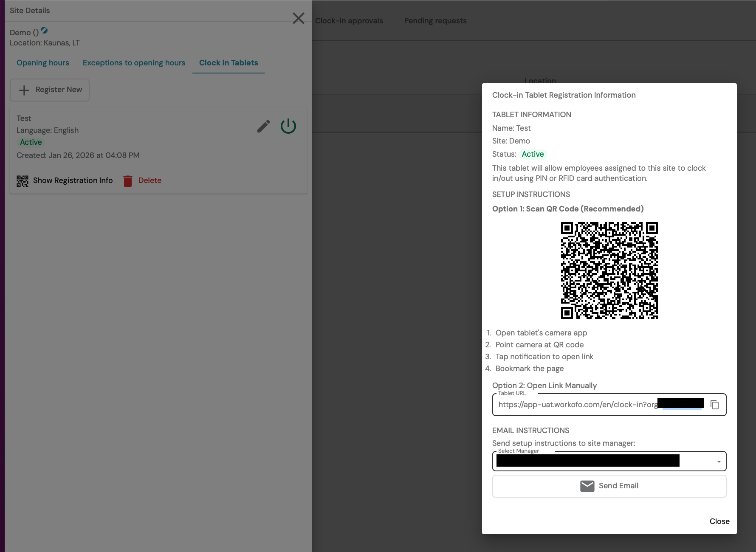Viewport: 756px width, 552px height.
Task: Go to Clock-in approvals tab
Action: pyautogui.click(x=349, y=21)
